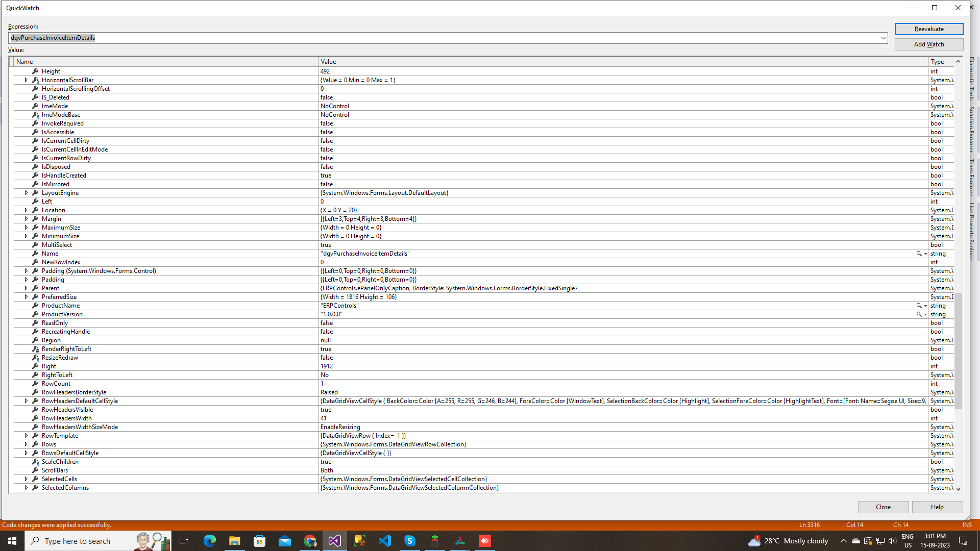Image resolution: width=980 pixels, height=551 pixels.
Task: Open Skype from the taskbar
Action: (x=410, y=541)
